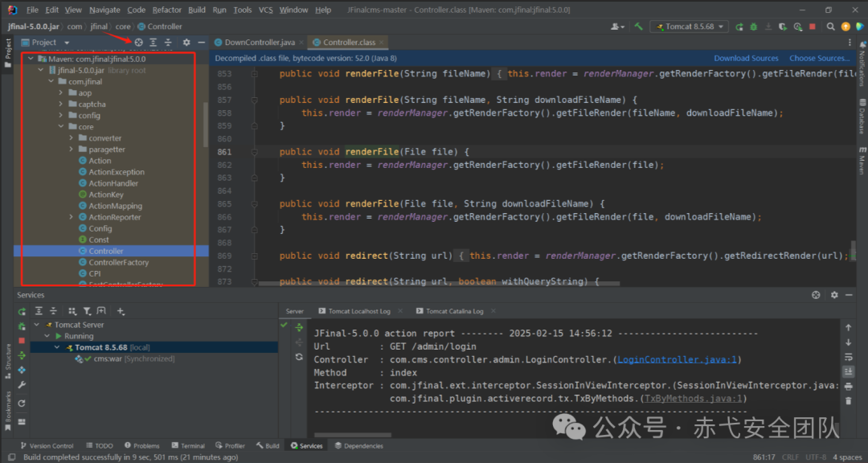Open the Refactor menu

[166, 10]
